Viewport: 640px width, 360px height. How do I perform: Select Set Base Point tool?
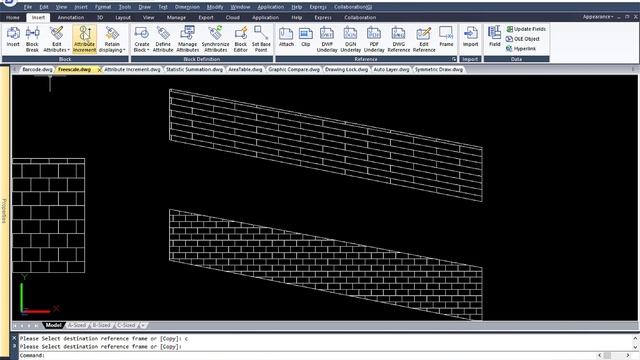click(x=261, y=39)
